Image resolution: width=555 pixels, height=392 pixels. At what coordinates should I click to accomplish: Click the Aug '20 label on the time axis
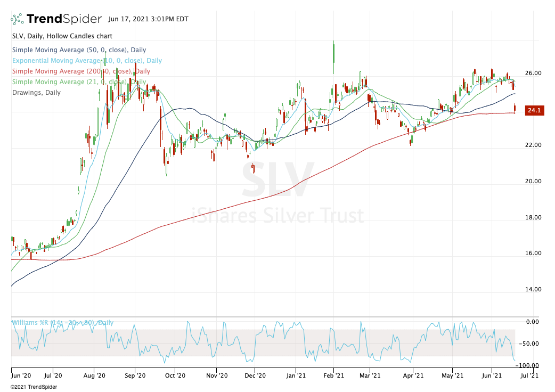point(94,375)
